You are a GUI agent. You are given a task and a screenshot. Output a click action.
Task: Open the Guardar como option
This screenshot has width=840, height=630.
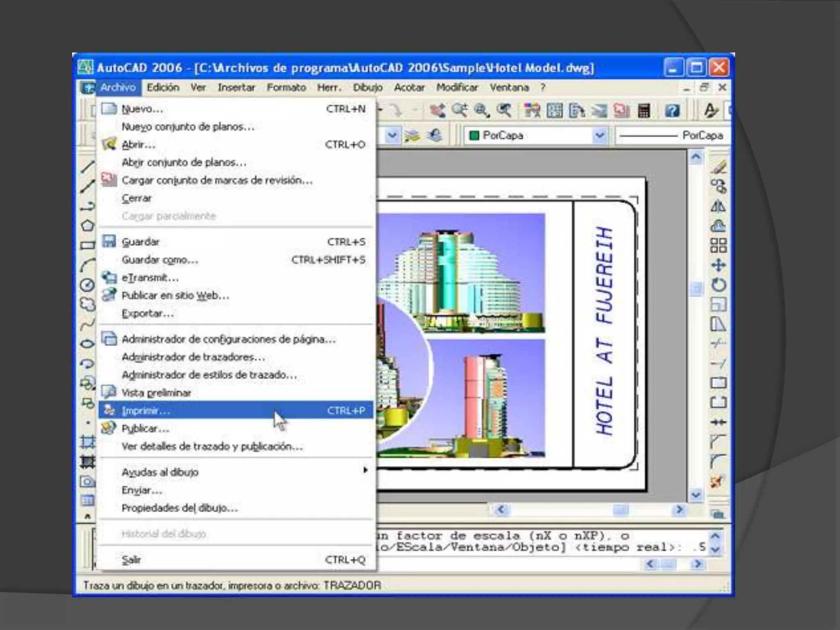pyautogui.click(x=160, y=260)
